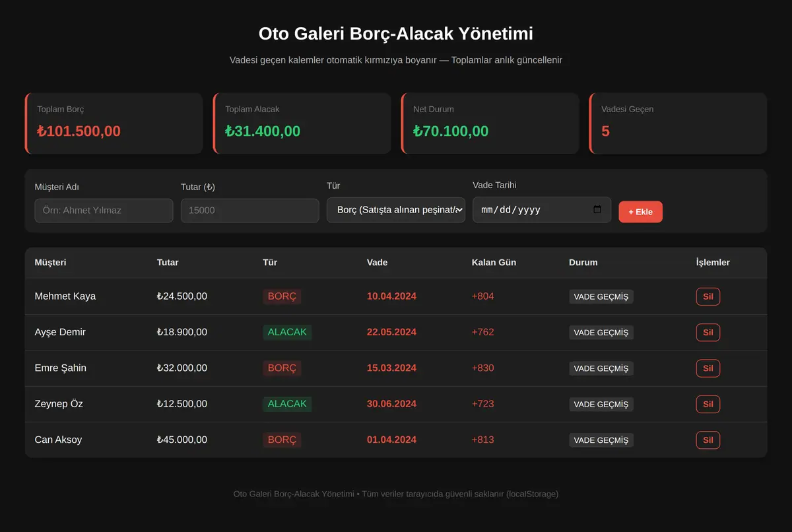This screenshot has height=532, width=792.
Task: Click ALACAK badge in Zeynep Öz row
Action: click(287, 404)
